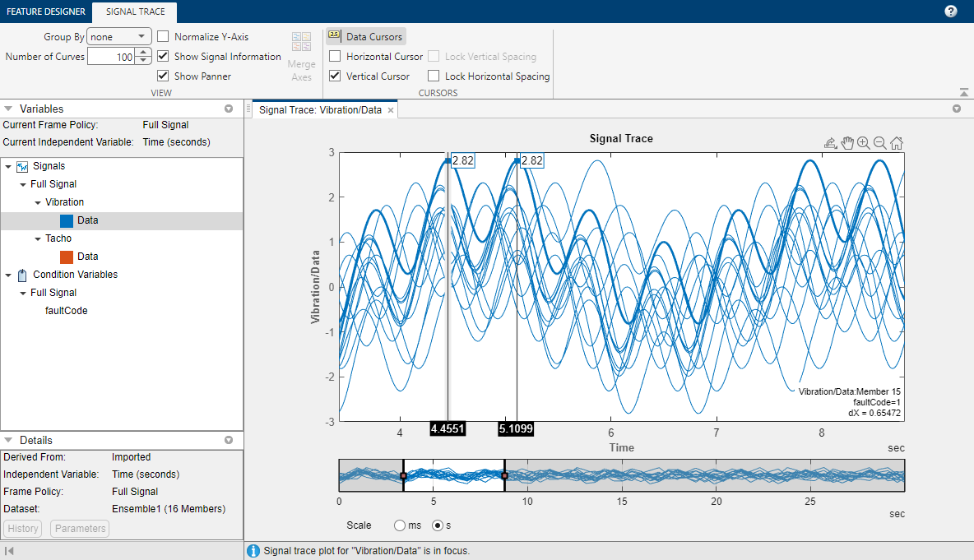Switch to the Feature Designer tab
Viewport: 974px width, 560px height.
click(x=46, y=12)
